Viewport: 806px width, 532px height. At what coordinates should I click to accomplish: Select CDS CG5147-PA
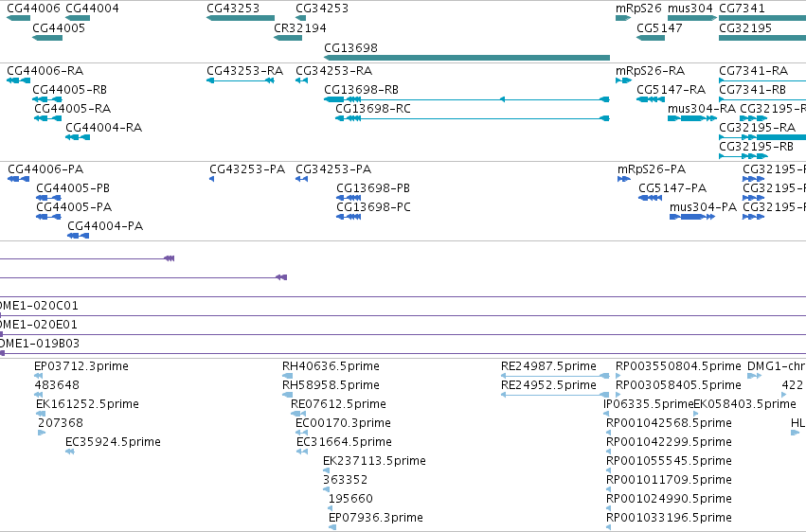651,198
